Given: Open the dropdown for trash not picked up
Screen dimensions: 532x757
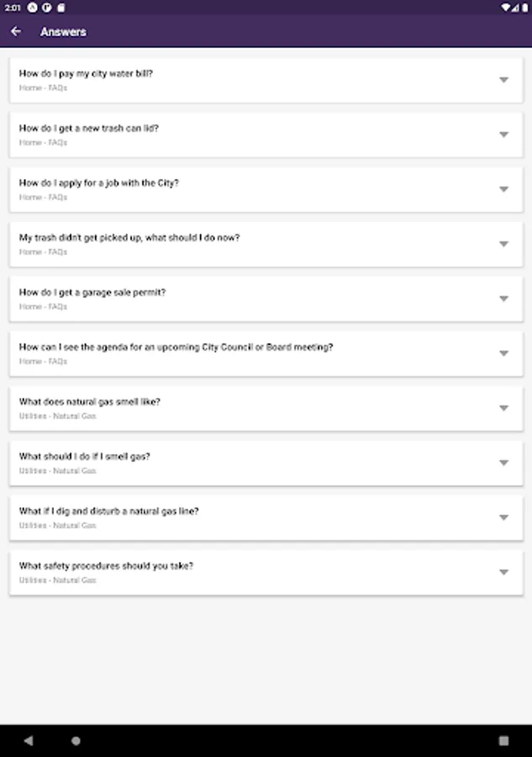Looking at the screenshot, I should 503,244.
